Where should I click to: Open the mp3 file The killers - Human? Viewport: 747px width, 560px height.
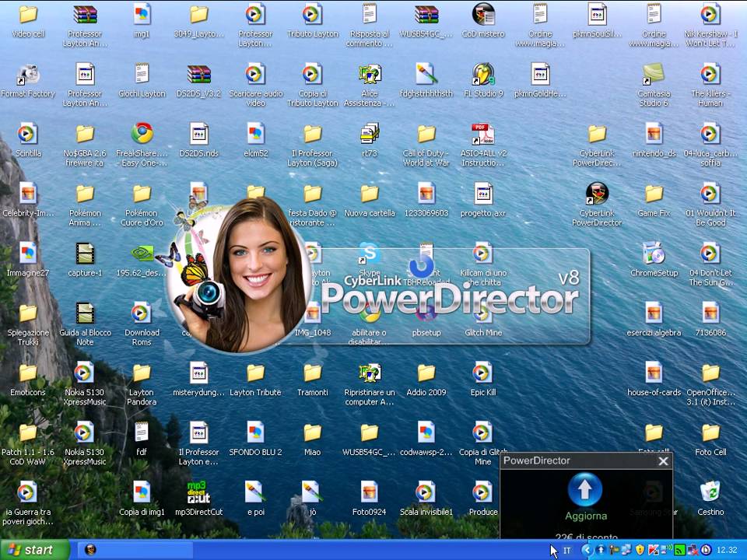coord(710,75)
